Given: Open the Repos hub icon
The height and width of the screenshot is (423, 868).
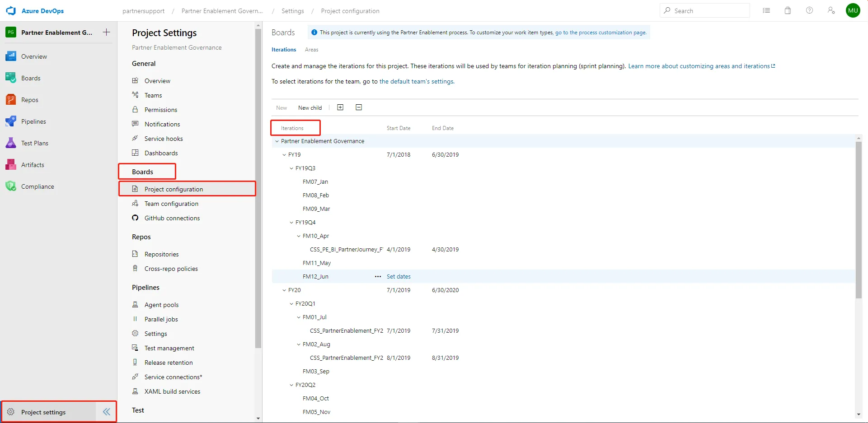Looking at the screenshot, I should pyautogui.click(x=11, y=100).
